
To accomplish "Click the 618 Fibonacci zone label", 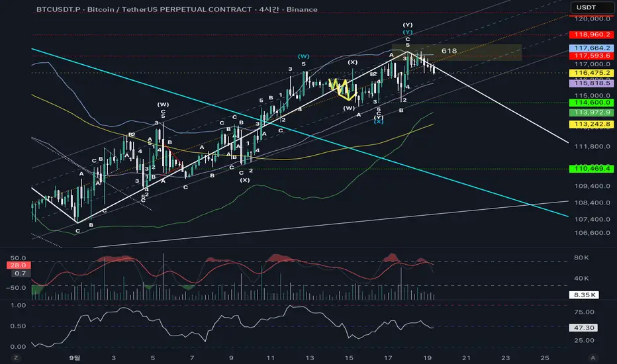I will coord(449,51).
